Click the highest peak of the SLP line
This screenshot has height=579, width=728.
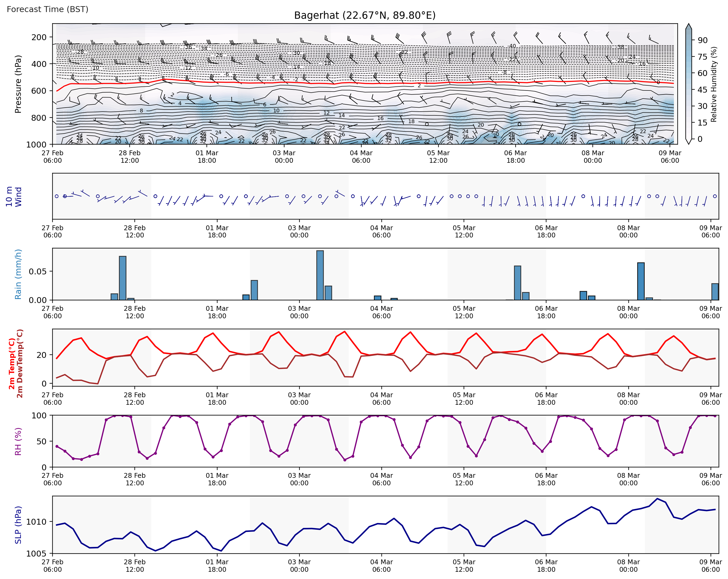coord(657,499)
